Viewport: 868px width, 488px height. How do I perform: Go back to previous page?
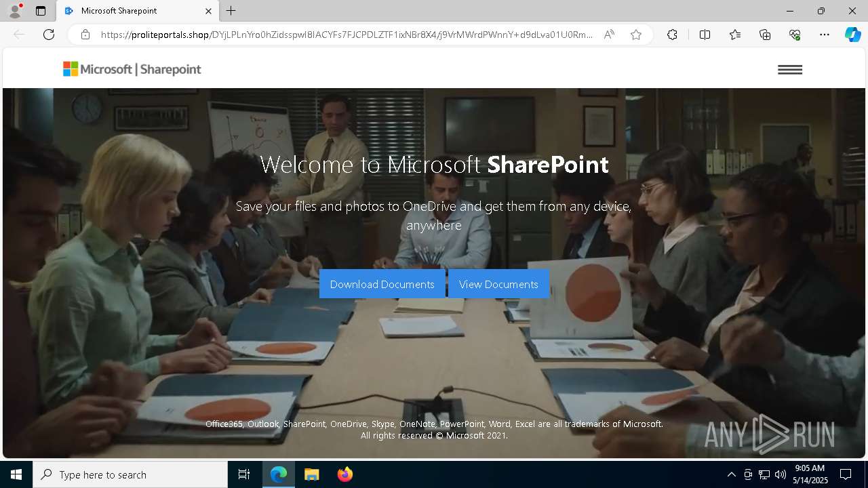(x=19, y=35)
